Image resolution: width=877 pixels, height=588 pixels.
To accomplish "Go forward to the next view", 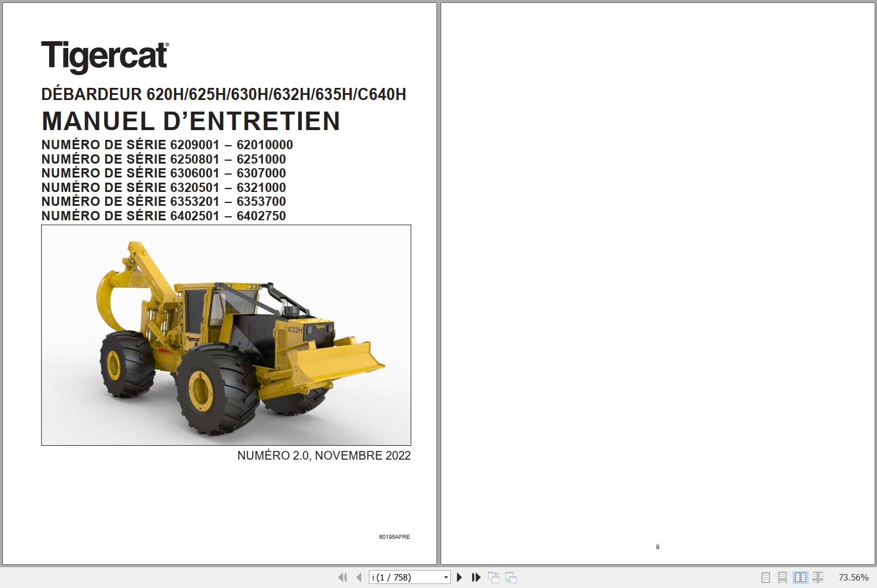I will click(x=511, y=577).
